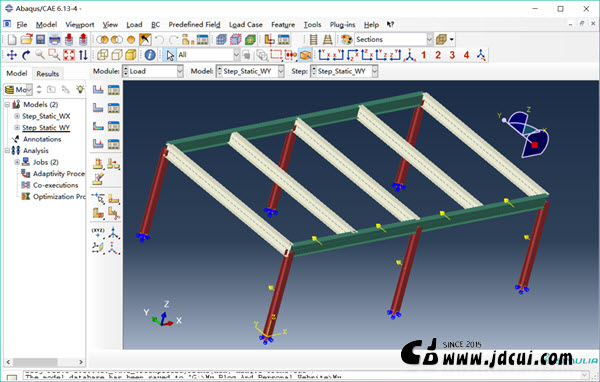Apply custom view 2
600x382 pixels.
(438, 55)
